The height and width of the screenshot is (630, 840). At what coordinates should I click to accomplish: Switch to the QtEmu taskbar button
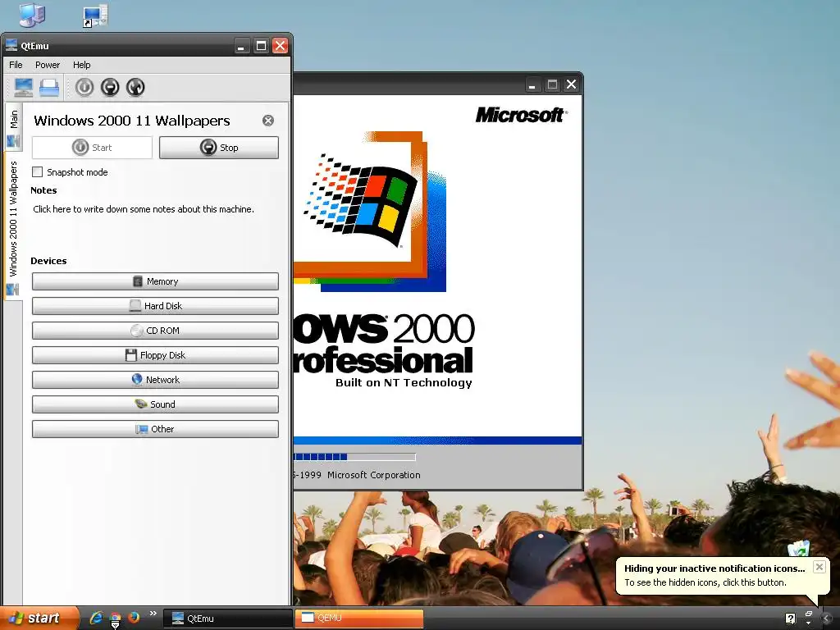227,619
